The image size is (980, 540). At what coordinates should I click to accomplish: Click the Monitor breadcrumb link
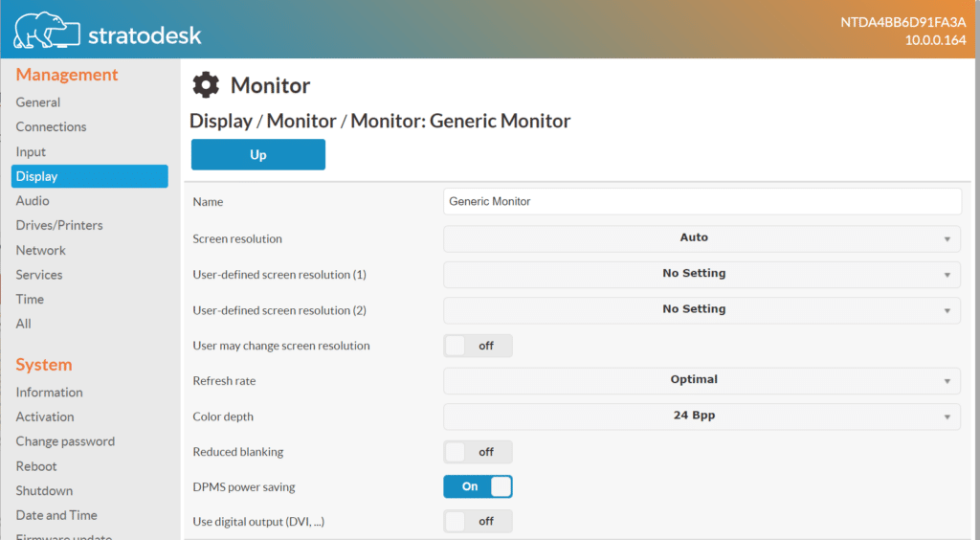301,121
